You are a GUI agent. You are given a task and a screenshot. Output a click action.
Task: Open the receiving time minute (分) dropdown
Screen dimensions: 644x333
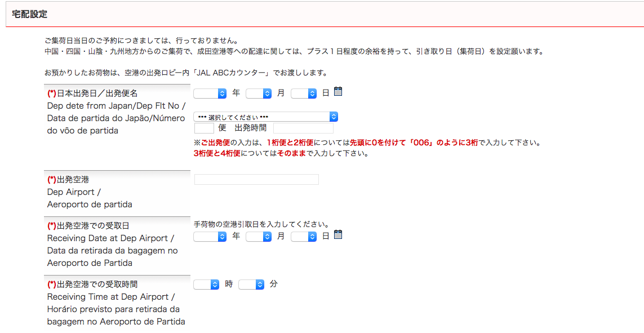point(251,285)
